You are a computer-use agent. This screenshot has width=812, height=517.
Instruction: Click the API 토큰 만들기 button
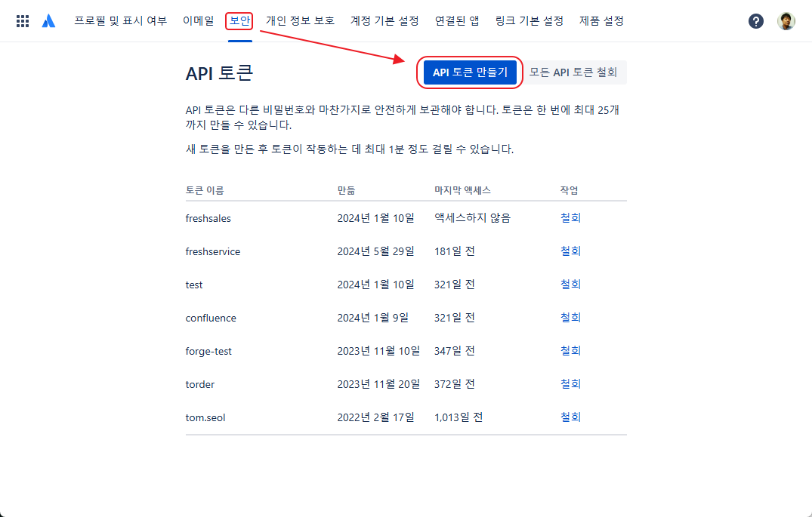pyautogui.click(x=470, y=72)
